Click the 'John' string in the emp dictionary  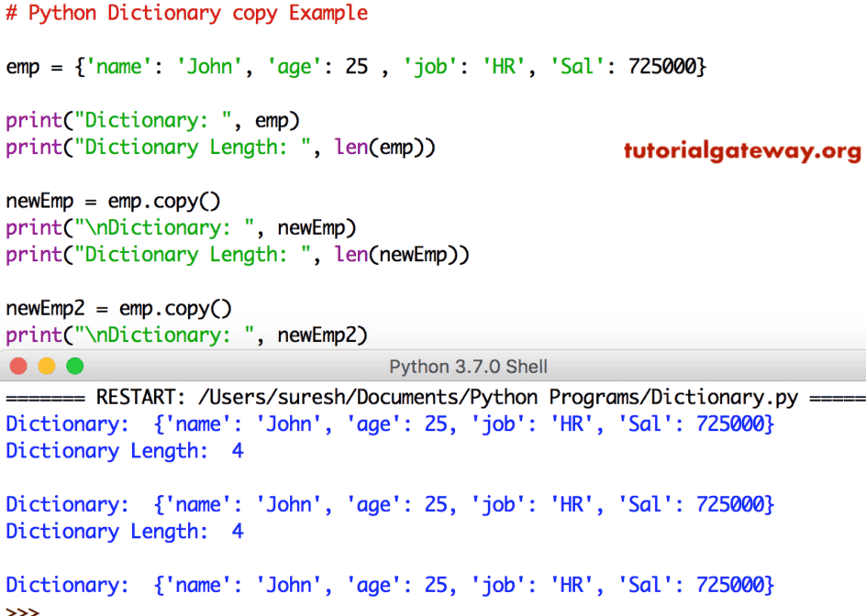208,66
